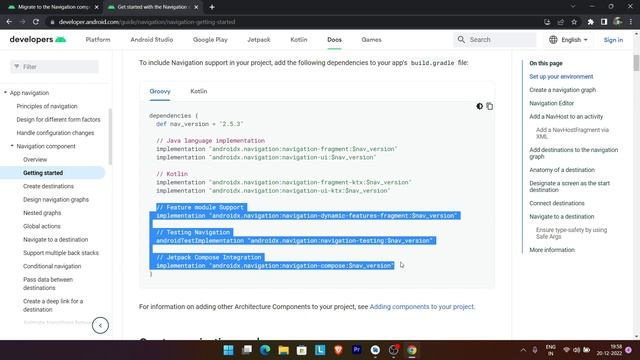Open 'Design for different form factors'
Viewport: 640px width, 360px height.
tap(58, 120)
